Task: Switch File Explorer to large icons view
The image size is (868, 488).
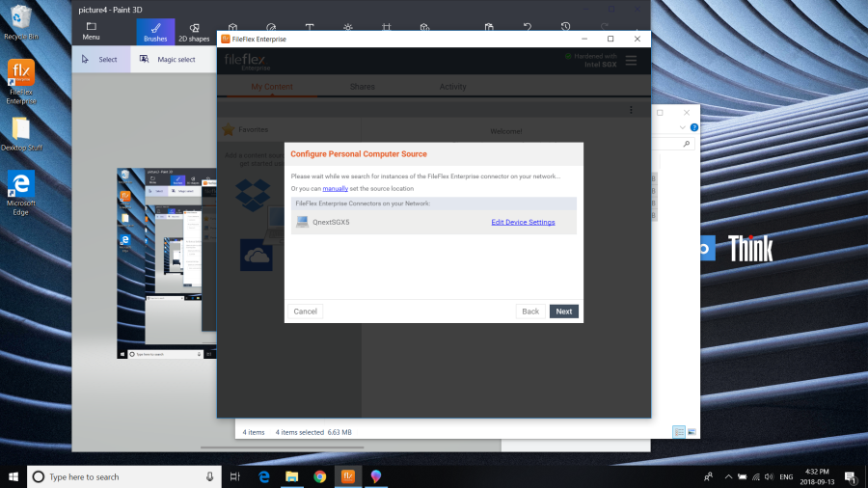Action: click(692, 431)
